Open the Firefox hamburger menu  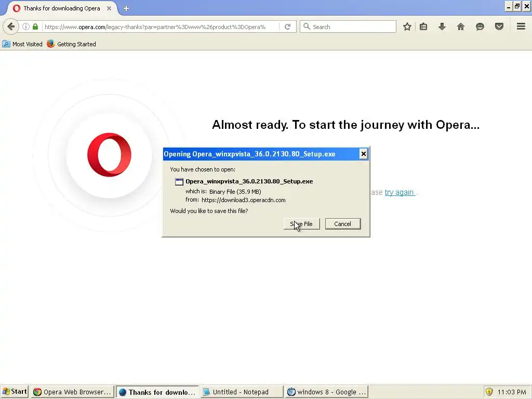521,26
